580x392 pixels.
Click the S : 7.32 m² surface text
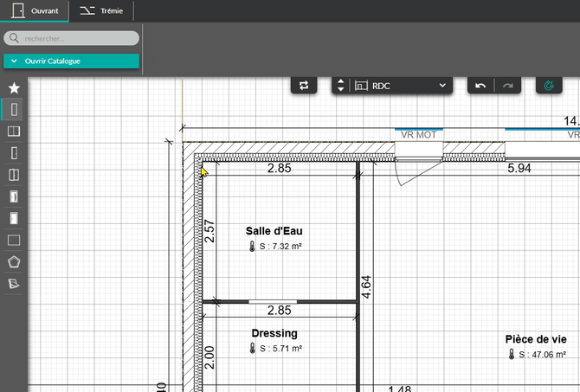(280, 247)
